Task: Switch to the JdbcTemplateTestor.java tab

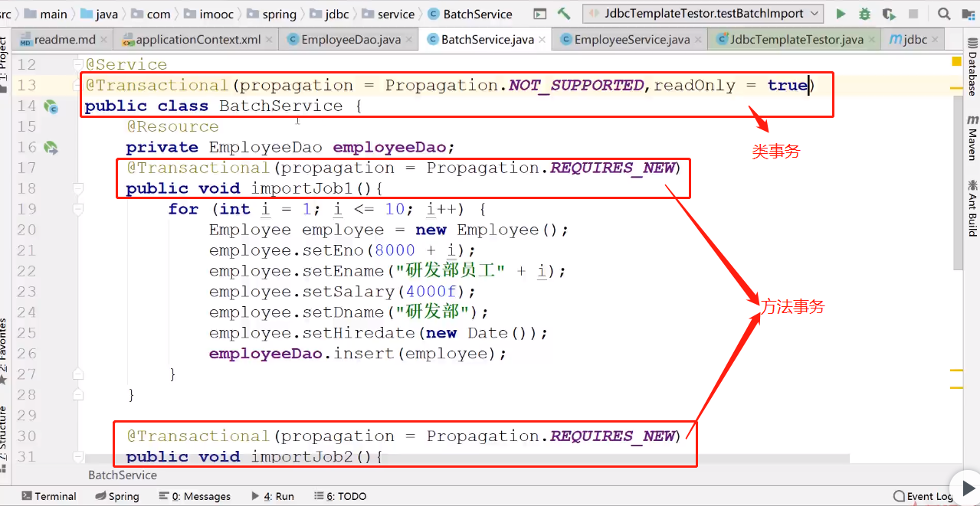Action: [x=796, y=40]
